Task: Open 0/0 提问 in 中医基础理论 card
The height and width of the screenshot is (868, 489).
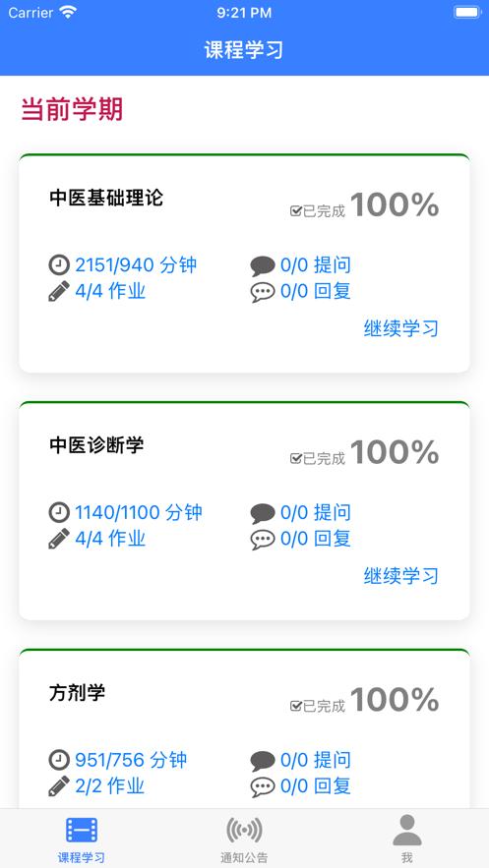Action: click(316, 265)
